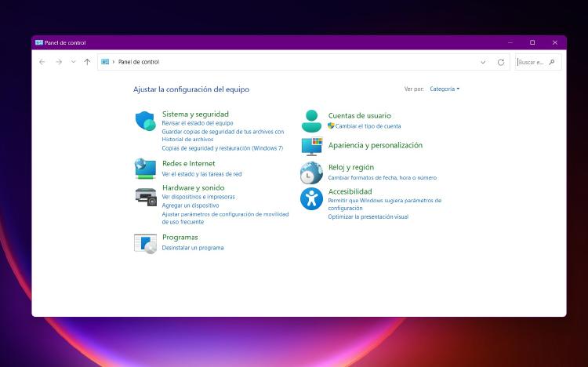This screenshot has height=367, width=588.
Task: Expand the breadcrumb chevron before Panel de control
Action: click(x=114, y=62)
